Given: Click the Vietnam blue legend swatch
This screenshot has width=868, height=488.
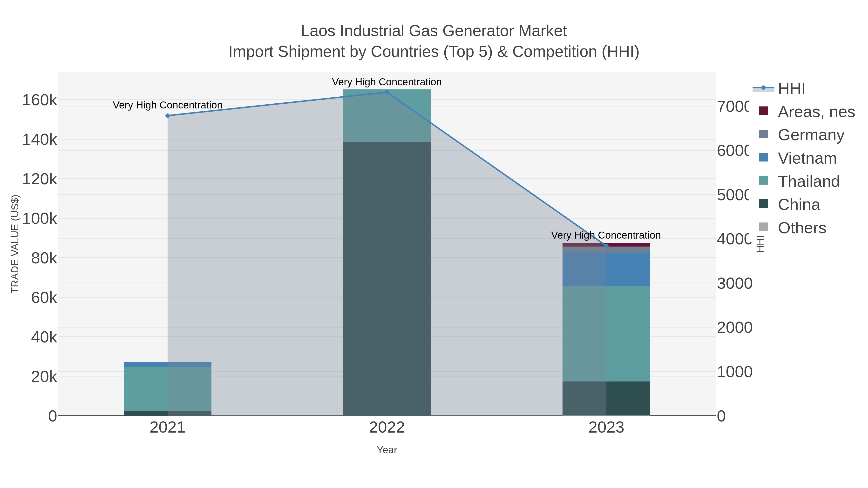Looking at the screenshot, I should [x=764, y=157].
